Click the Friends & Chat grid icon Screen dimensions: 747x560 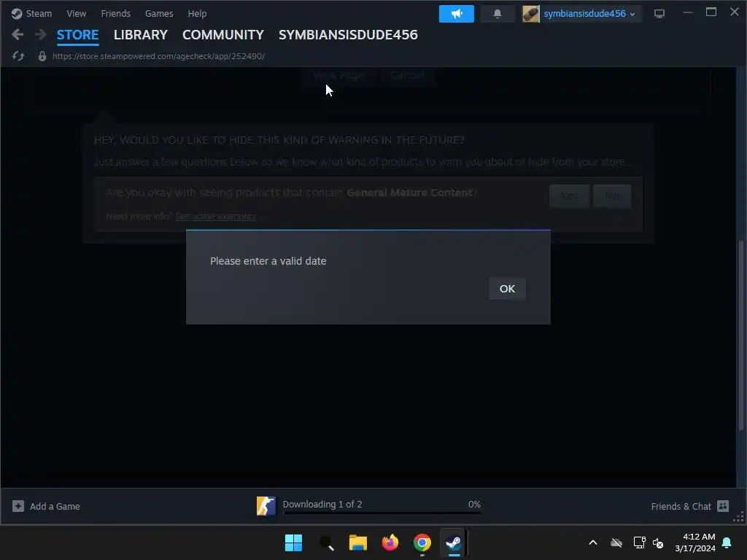click(x=723, y=506)
